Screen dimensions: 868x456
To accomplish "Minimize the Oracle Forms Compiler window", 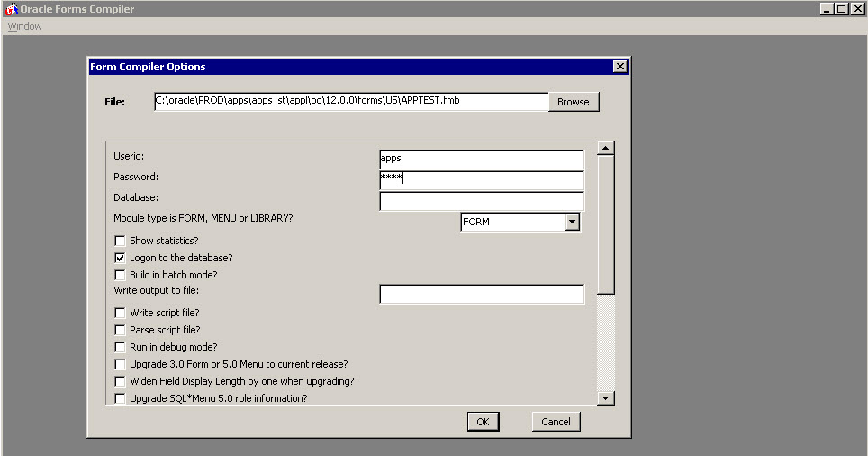I will click(827, 9).
